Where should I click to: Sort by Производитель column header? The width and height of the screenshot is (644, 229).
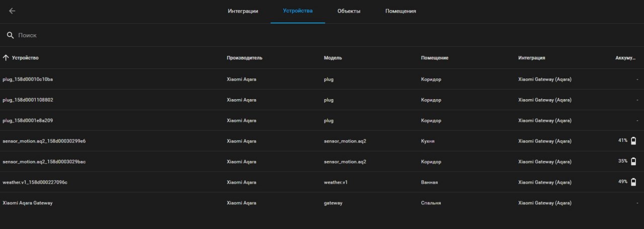pyautogui.click(x=245, y=58)
